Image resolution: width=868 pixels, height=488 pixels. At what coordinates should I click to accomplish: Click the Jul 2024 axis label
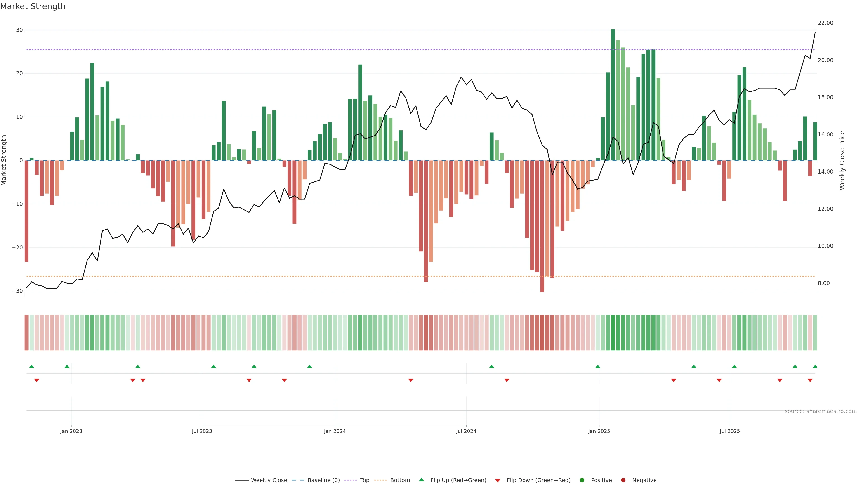[x=466, y=431]
